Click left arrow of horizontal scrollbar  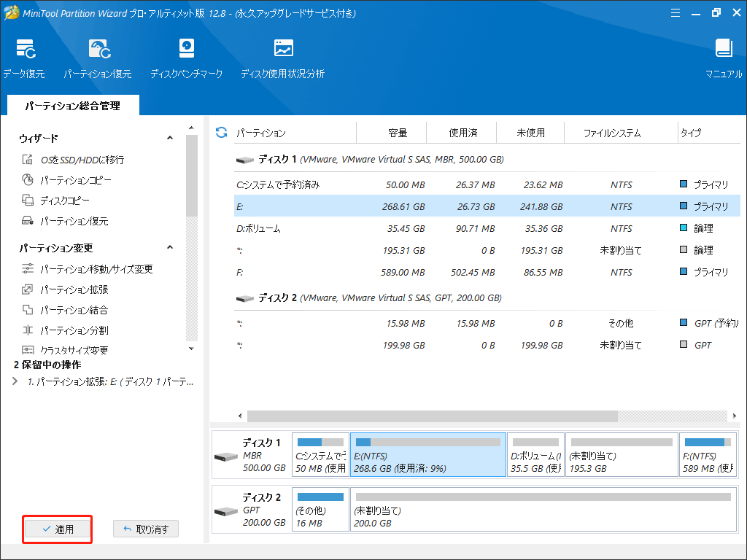[x=240, y=416]
